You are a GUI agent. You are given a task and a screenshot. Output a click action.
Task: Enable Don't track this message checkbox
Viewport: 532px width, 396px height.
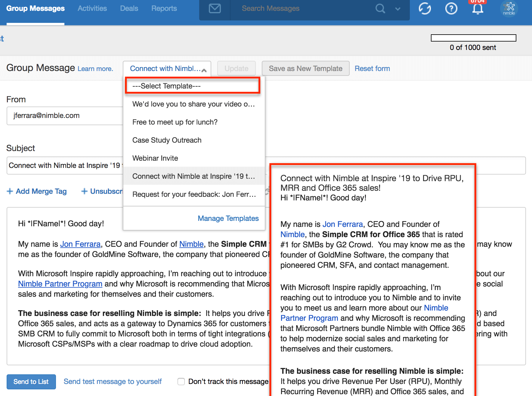pyautogui.click(x=181, y=382)
